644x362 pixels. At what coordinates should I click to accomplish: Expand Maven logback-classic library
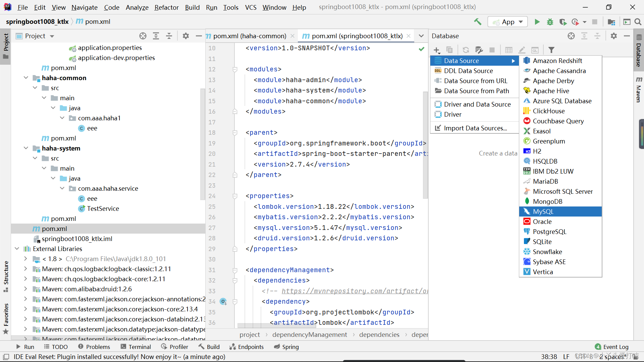[x=26, y=269]
